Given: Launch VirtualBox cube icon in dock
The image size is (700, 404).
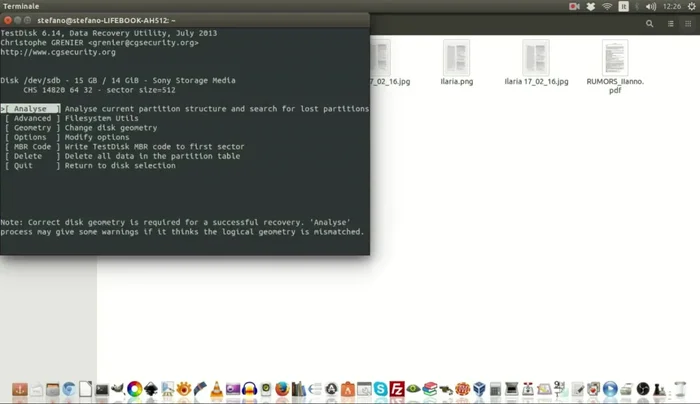Looking at the screenshot, I should click(479, 389).
